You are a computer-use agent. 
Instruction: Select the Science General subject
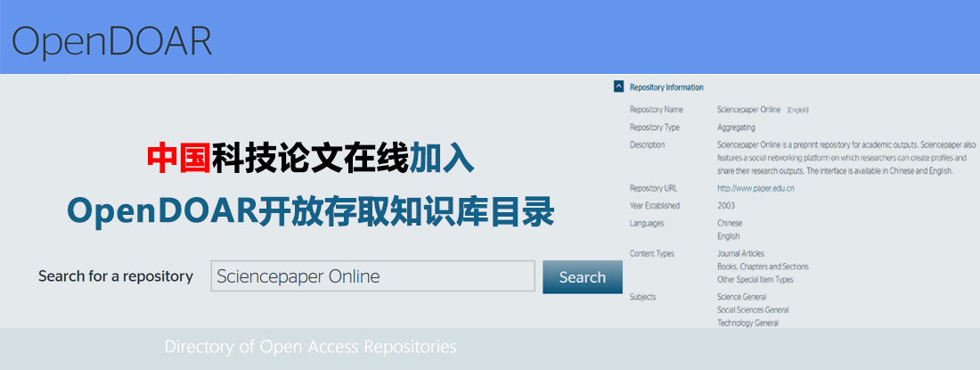741,297
